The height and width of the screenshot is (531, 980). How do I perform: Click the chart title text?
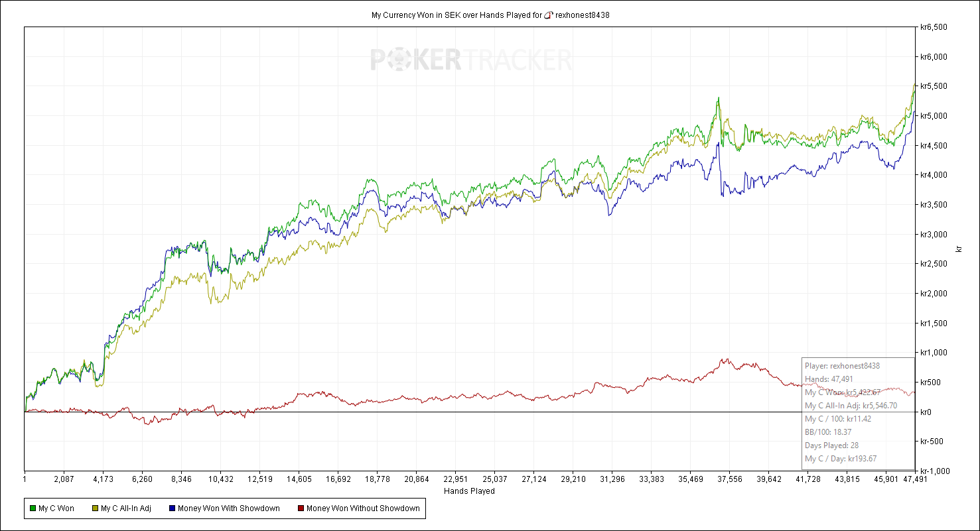[456, 15]
